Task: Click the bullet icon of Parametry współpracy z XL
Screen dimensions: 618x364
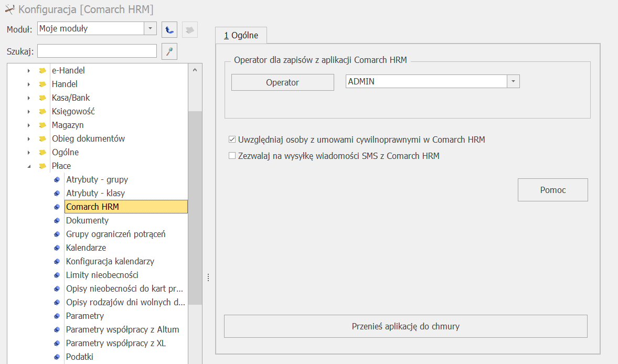Action: point(57,344)
